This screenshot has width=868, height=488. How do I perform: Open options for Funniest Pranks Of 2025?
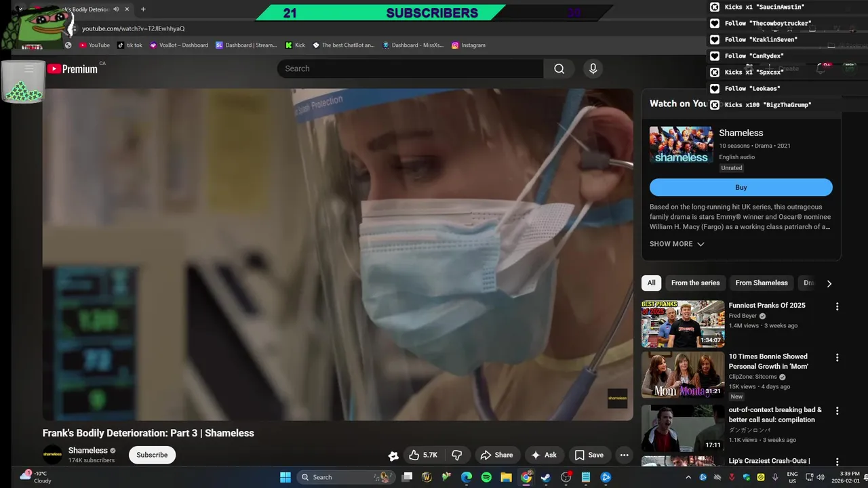[837, 306]
